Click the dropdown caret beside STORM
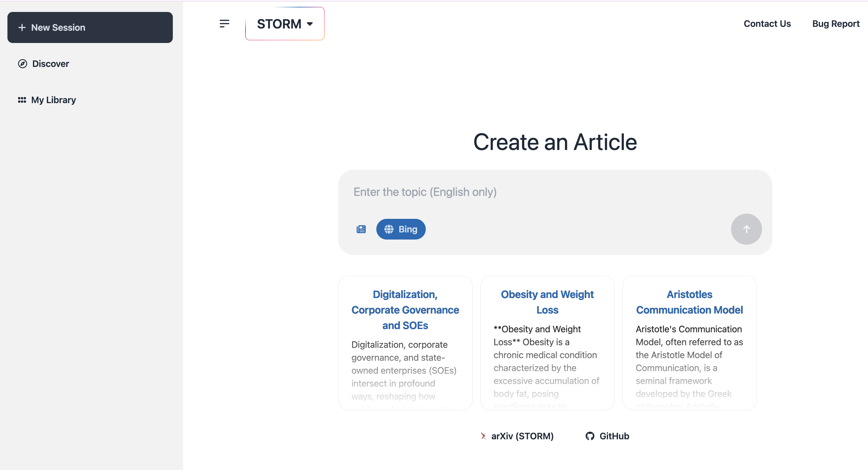868x470 pixels. point(310,24)
